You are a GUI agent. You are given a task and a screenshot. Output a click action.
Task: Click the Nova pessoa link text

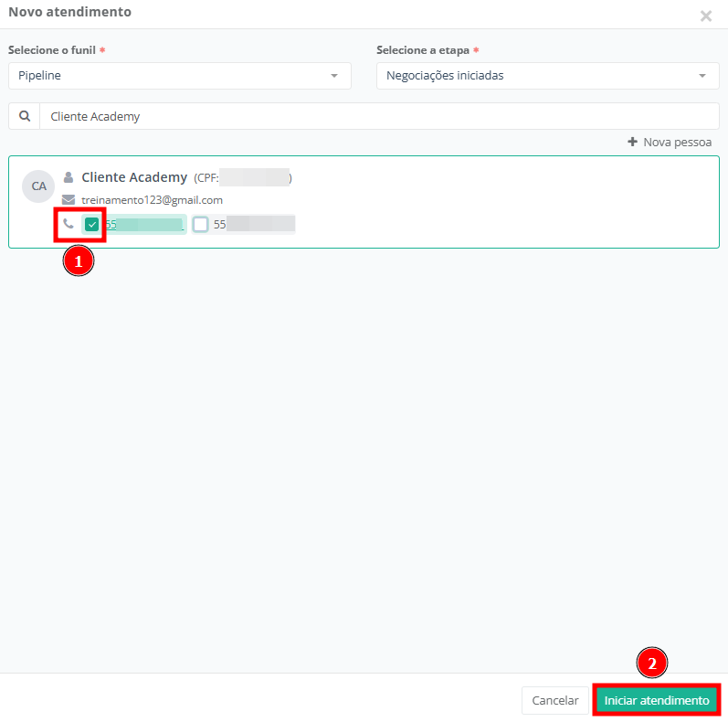coord(677,143)
